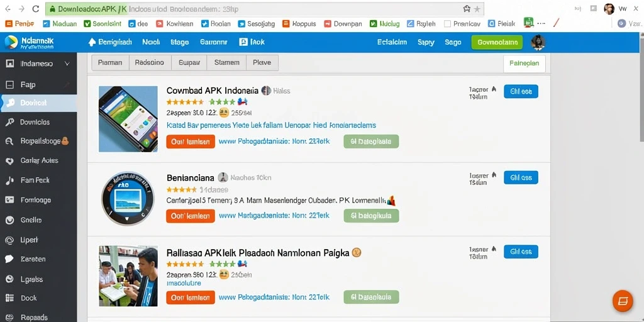
Task: Click green button in Benianciana row
Action: (371, 216)
